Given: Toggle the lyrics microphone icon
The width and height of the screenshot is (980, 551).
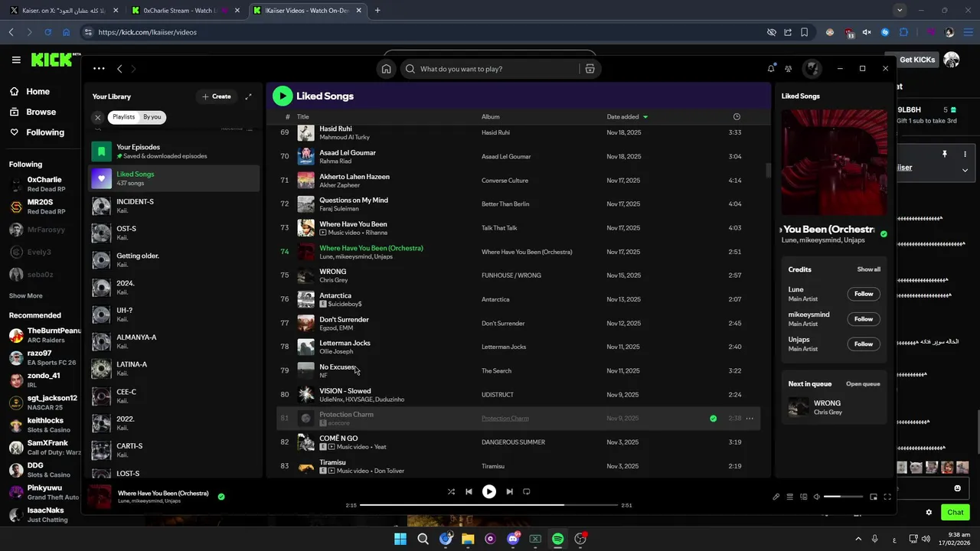Looking at the screenshot, I should pos(776,497).
